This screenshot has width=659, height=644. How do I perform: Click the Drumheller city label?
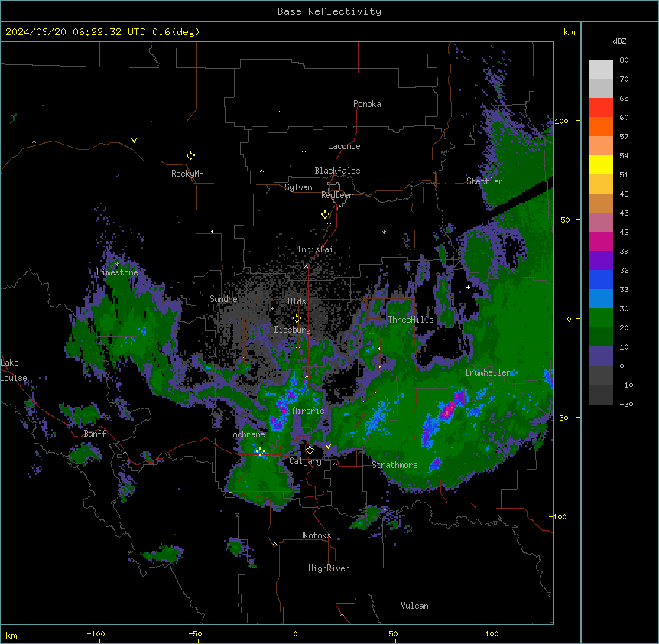[x=488, y=372]
